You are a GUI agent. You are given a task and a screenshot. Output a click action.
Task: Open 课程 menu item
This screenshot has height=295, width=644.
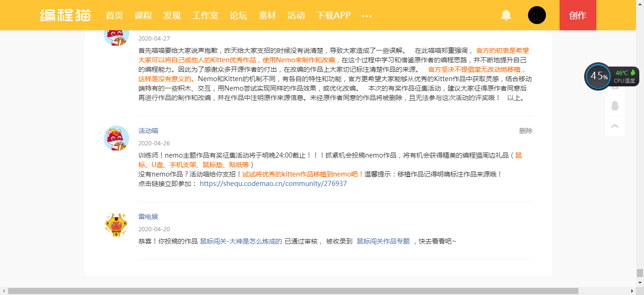pos(143,15)
